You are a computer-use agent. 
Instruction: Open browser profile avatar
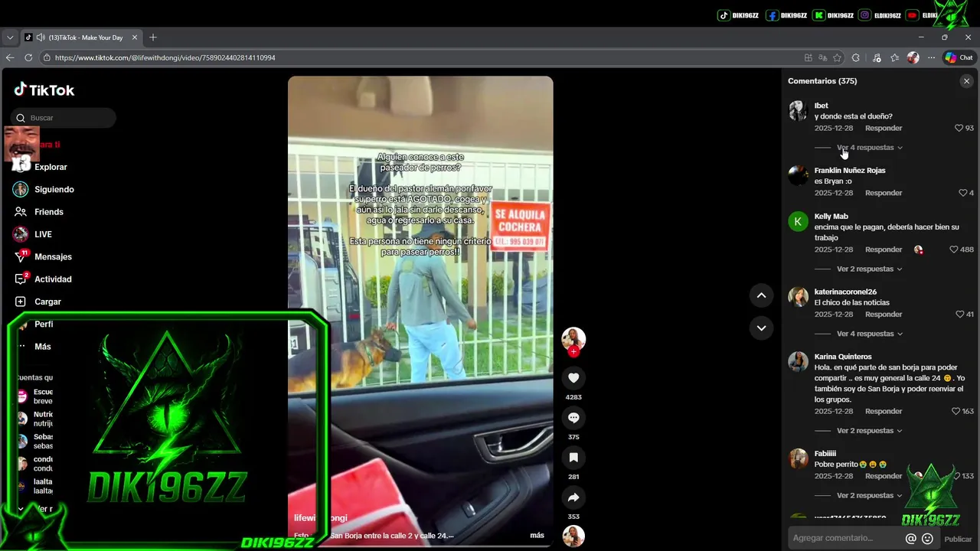913,57
